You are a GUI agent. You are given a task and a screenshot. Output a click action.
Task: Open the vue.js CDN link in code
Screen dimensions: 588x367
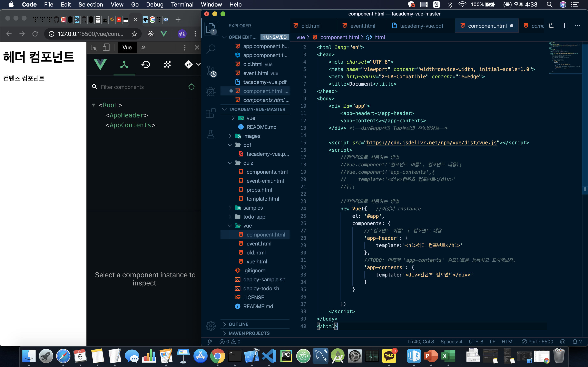[x=432, y=143]
